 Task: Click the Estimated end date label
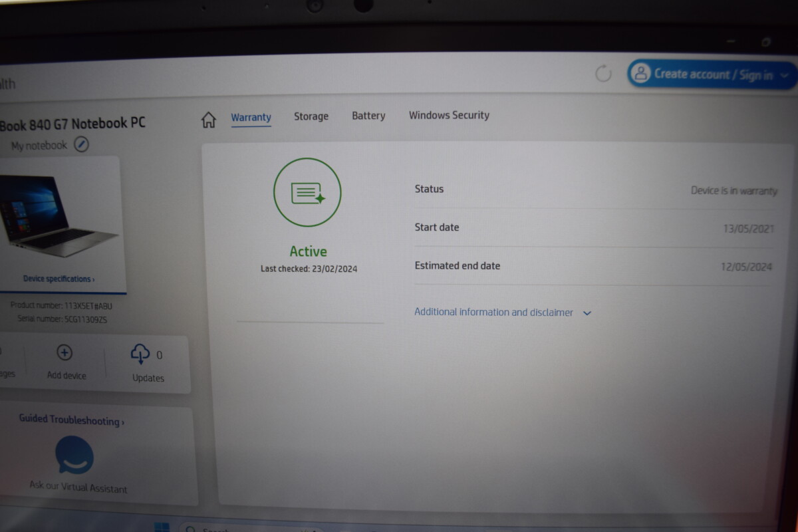[458, 266]
